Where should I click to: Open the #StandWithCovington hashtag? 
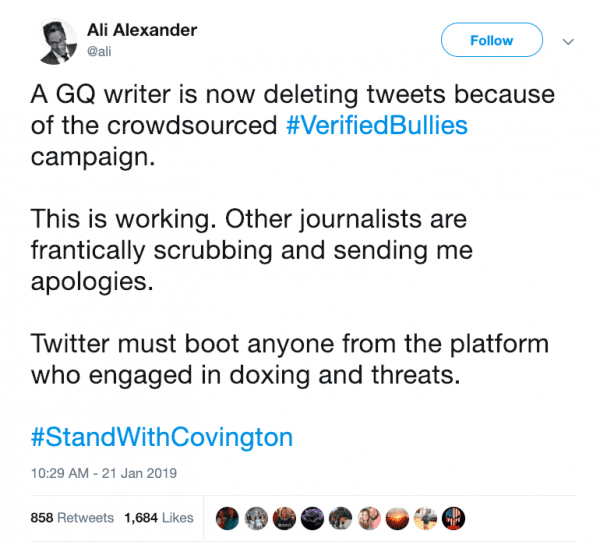(x=160, y=438)
